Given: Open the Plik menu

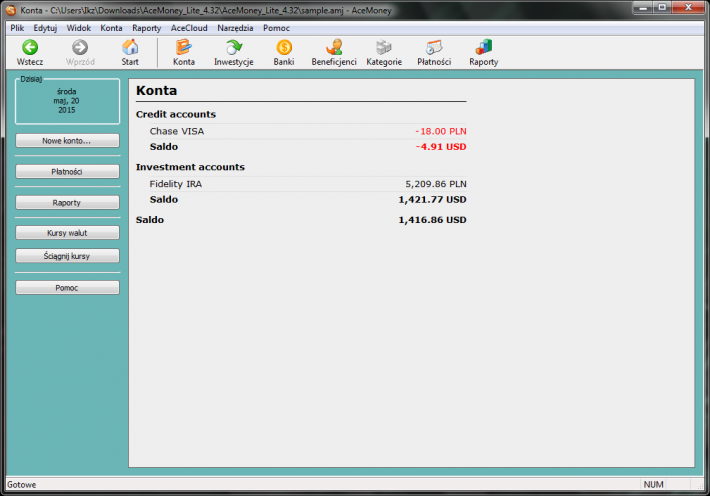Looking at the screenshot, I should [x=17, y=28].
